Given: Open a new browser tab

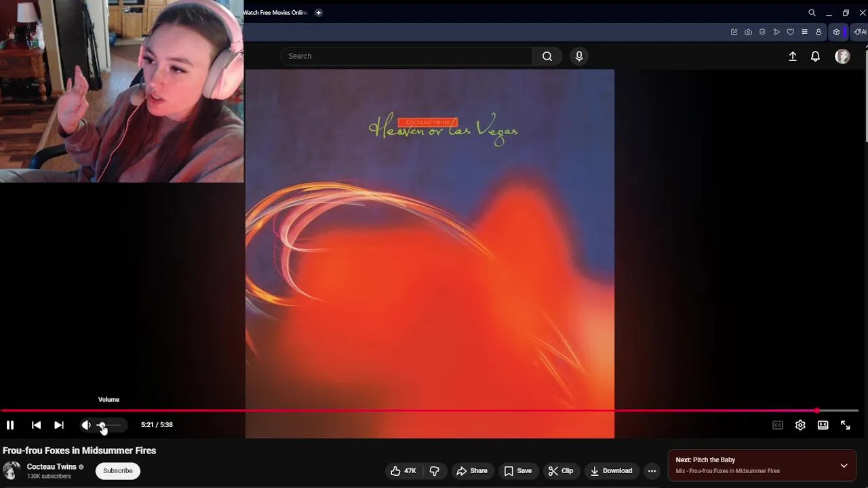Looking at the screenshot, I should (x=319, y=13).
